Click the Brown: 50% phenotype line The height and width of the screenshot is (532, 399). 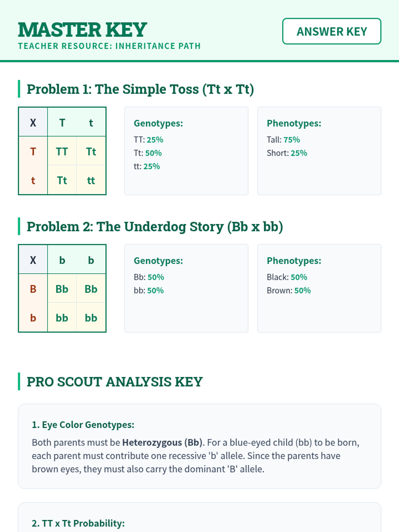(x=289, y=290)
